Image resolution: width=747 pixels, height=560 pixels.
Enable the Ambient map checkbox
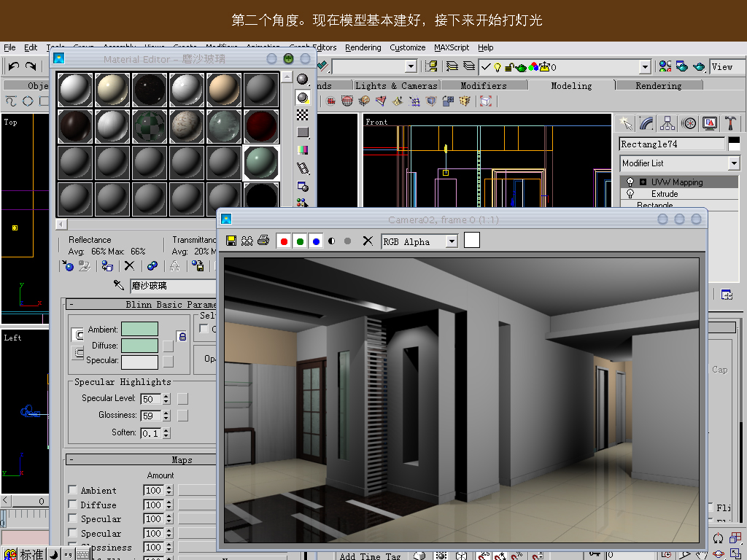click(72, 489)
